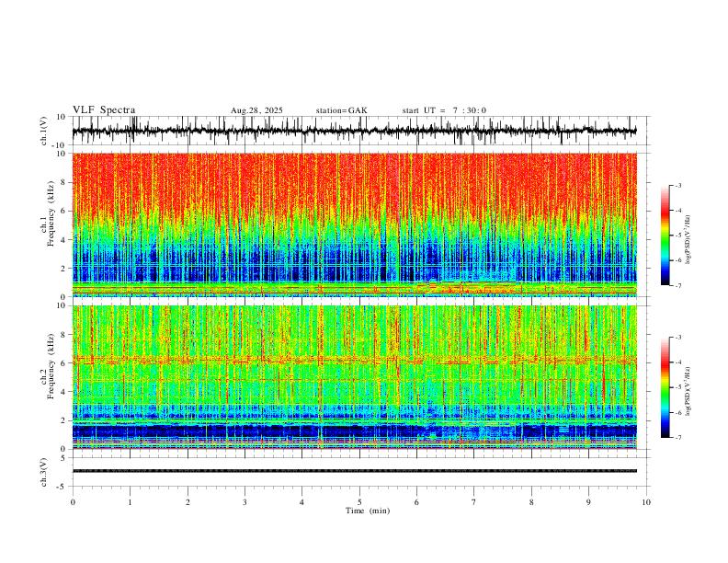
Task: Click time axis tick label "7"
Action: click(474, 502)
